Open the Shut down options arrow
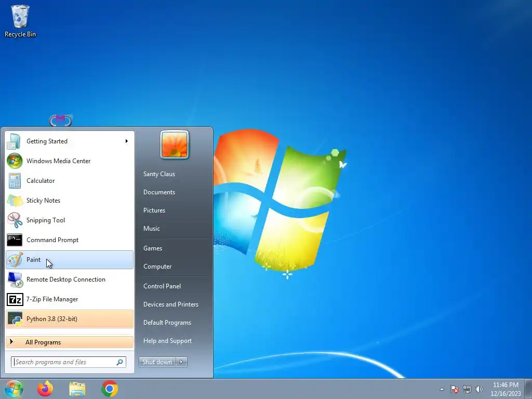Image resolution: width=532 pixels, height=399 pixels. (x=181, y=362)
